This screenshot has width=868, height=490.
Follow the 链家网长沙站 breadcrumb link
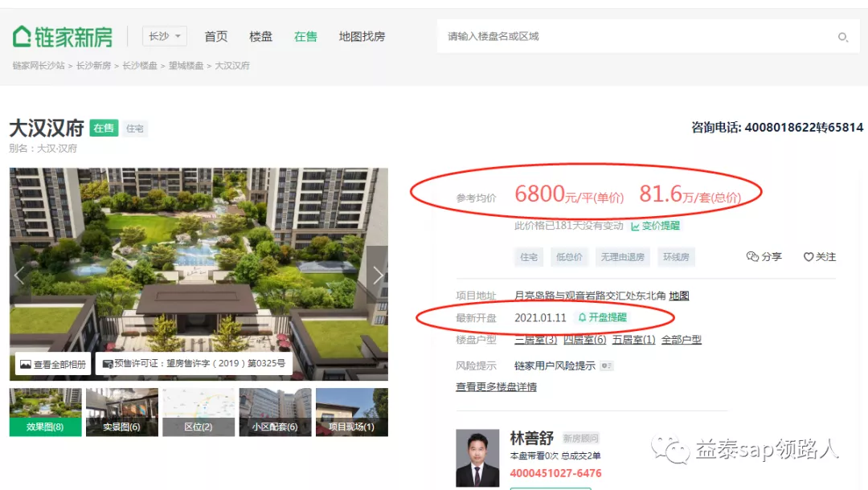(39, 65)
